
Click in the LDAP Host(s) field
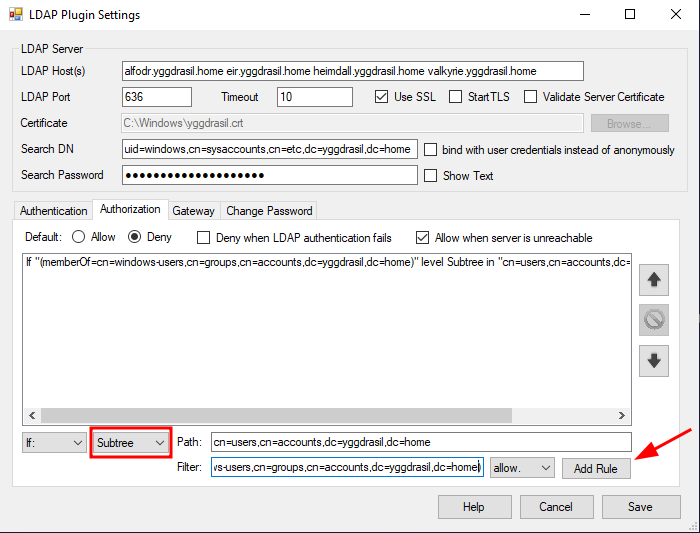353,71
